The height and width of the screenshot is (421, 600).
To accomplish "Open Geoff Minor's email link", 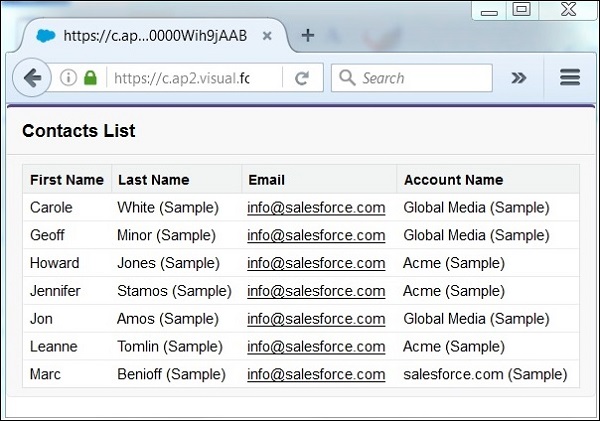I will pos(316,236).
